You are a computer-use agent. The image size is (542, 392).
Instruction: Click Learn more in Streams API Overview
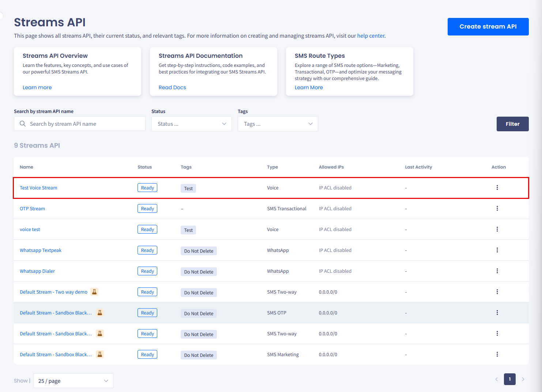tap(37, 87)
